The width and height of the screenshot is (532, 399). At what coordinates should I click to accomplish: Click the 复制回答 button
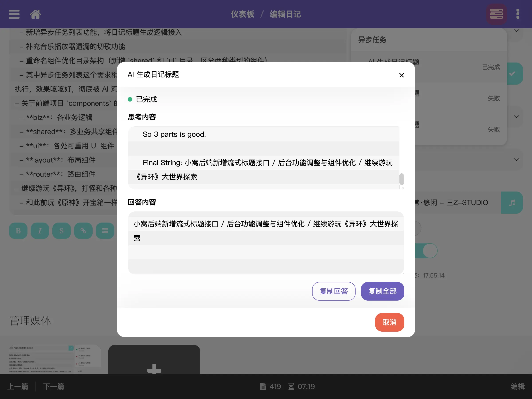tap(334, 291)
